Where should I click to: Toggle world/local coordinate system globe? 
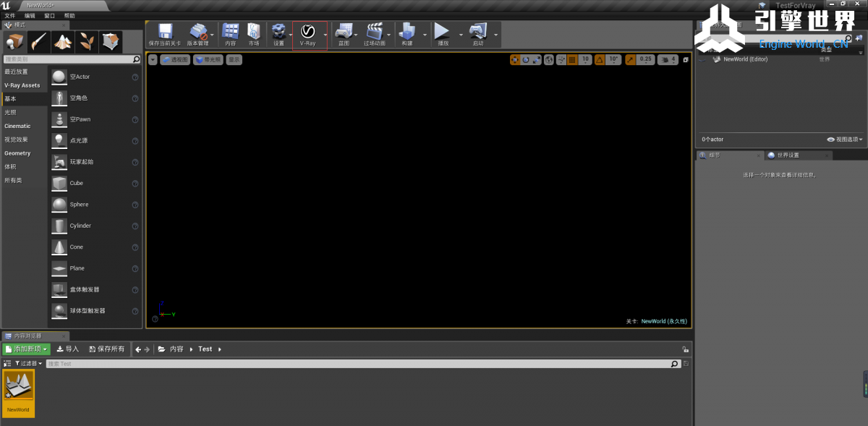[549, 59]
